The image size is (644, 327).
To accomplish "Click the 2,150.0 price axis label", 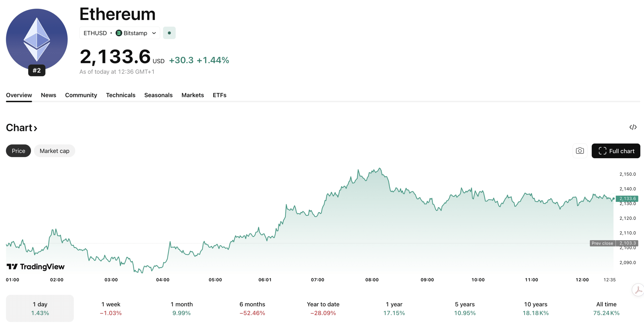I will pyautogui.click(x=628, y=174).
